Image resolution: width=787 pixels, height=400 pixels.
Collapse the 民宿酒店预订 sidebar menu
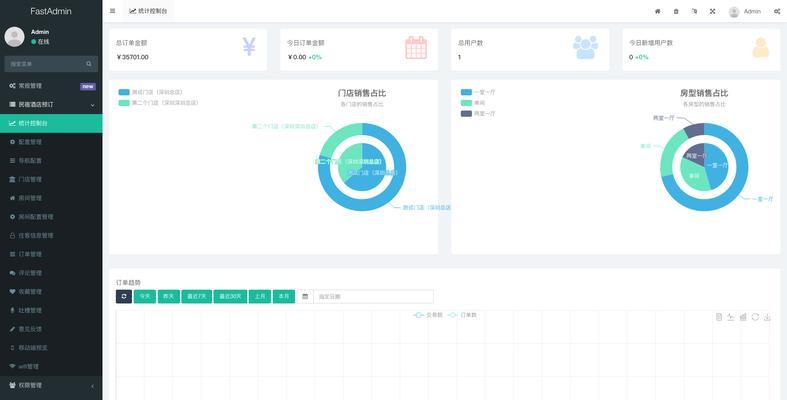[51, 104]
